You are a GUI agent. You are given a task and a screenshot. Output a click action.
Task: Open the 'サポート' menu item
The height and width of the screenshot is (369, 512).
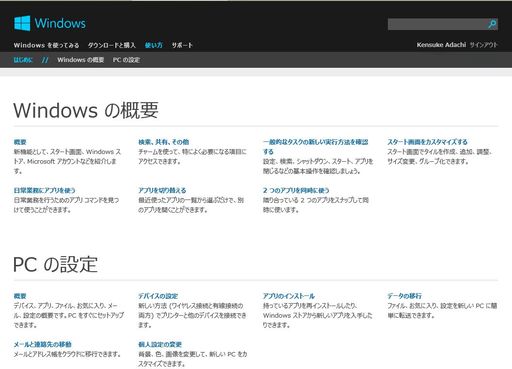click(x=182, y=45)
